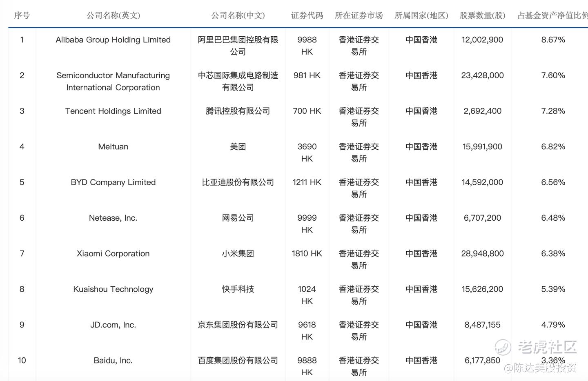Select the Meituan company name cell

(x=113, y=146)
